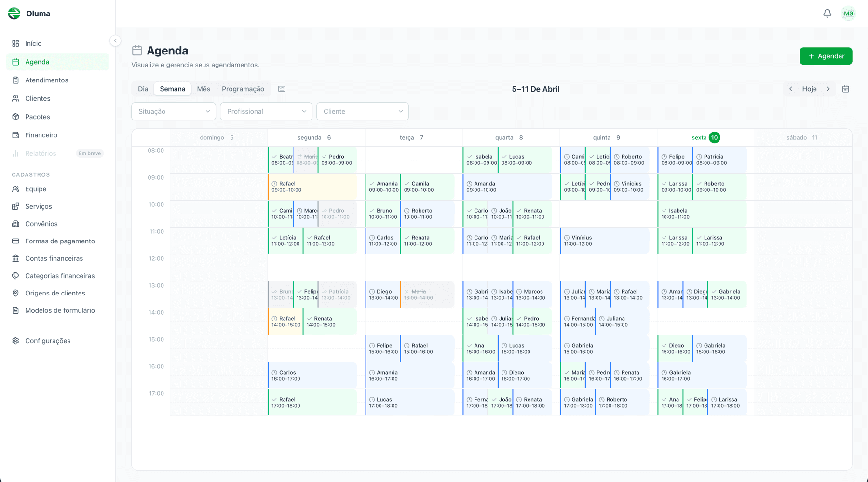Switch to the Mês view tab
This screenshot has height=482, width=868.
[x=203, y=89]
